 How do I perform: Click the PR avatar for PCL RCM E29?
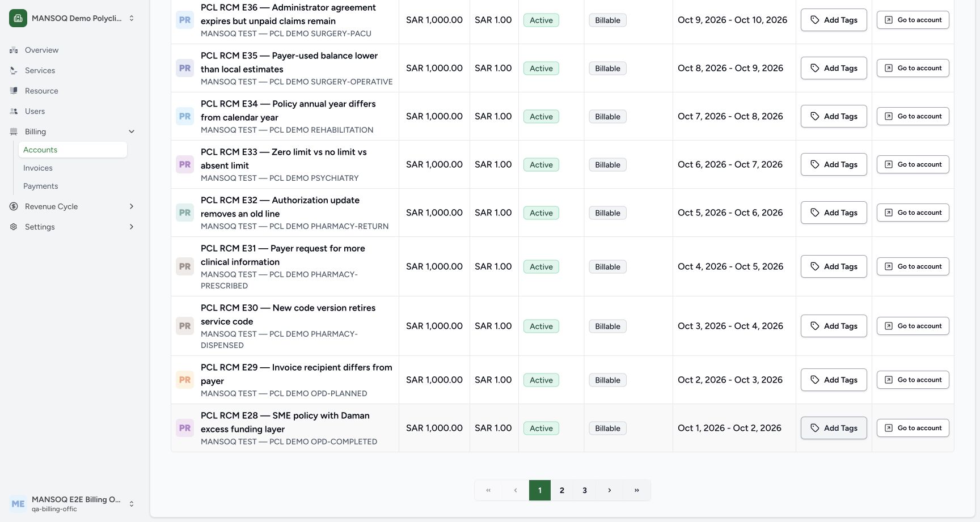[x=185, y=380]
